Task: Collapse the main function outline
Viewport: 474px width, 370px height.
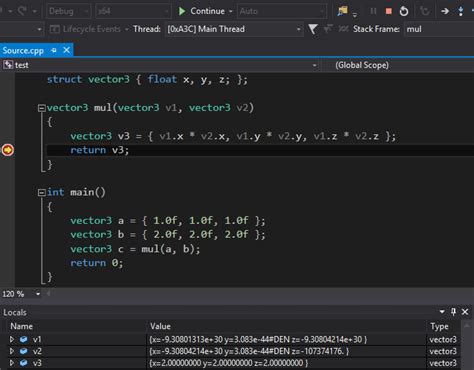Action: pyautogui.click(x=42, y=193)
